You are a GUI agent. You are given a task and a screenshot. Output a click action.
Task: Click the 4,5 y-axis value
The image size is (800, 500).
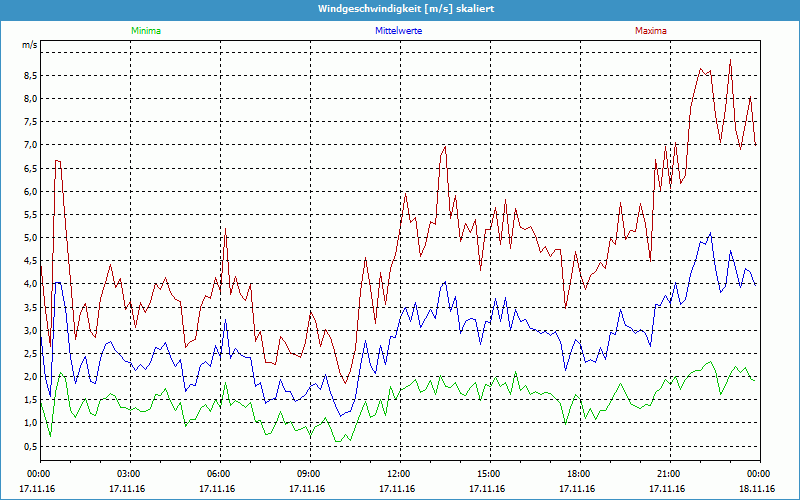[x=30, y=261]
